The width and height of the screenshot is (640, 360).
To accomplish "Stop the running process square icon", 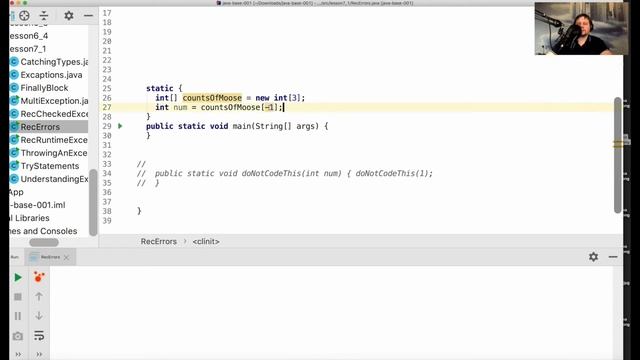I will pyautogui.click(x=18, y=297).
